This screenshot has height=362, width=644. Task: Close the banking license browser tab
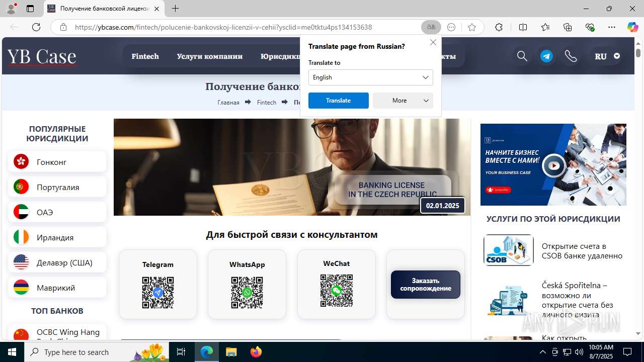[156, 9]
